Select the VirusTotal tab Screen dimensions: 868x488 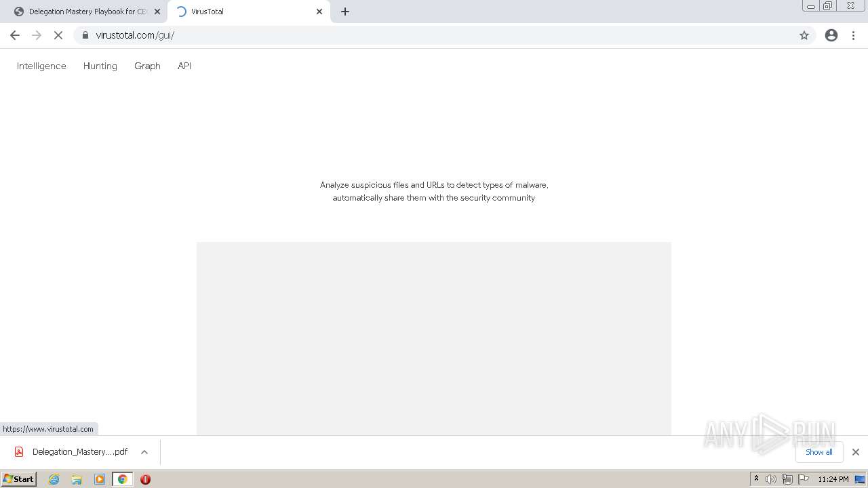point(249,12)
